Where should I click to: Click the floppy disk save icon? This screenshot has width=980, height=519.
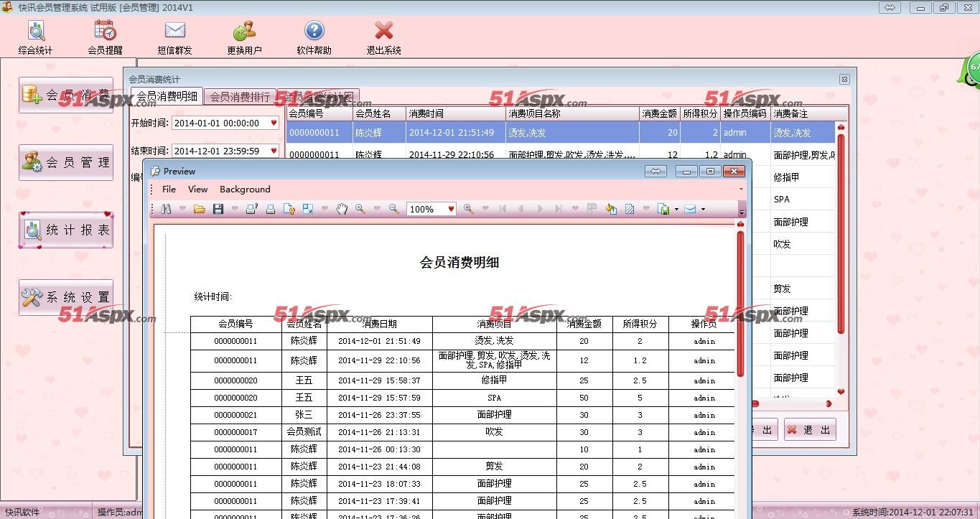(218, 209)
